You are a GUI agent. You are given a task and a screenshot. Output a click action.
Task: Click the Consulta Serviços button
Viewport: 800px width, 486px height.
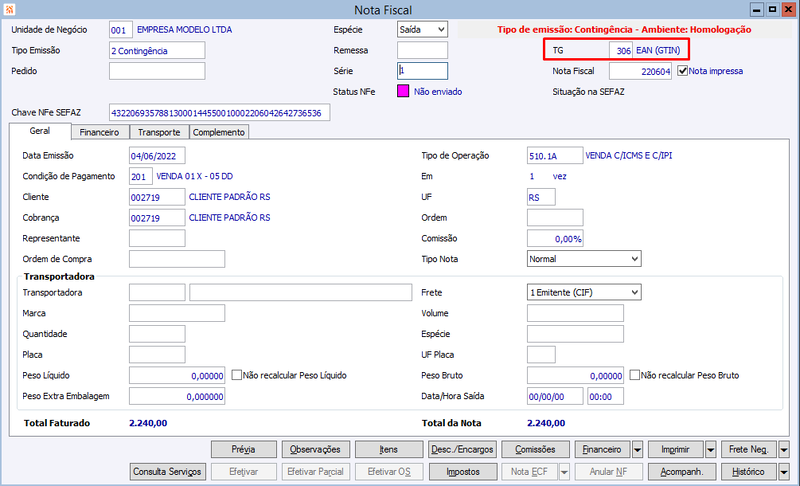pos(167,472)
